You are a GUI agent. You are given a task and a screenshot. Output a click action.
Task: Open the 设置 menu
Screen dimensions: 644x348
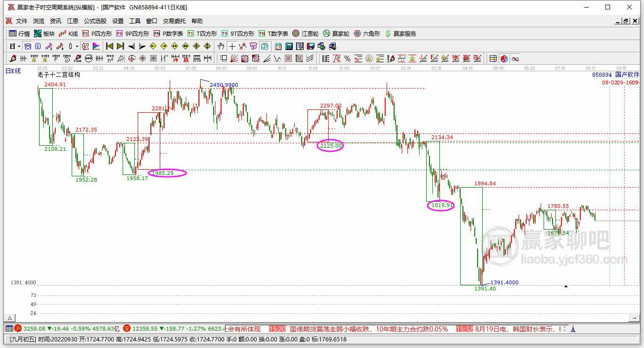point(118,21)
